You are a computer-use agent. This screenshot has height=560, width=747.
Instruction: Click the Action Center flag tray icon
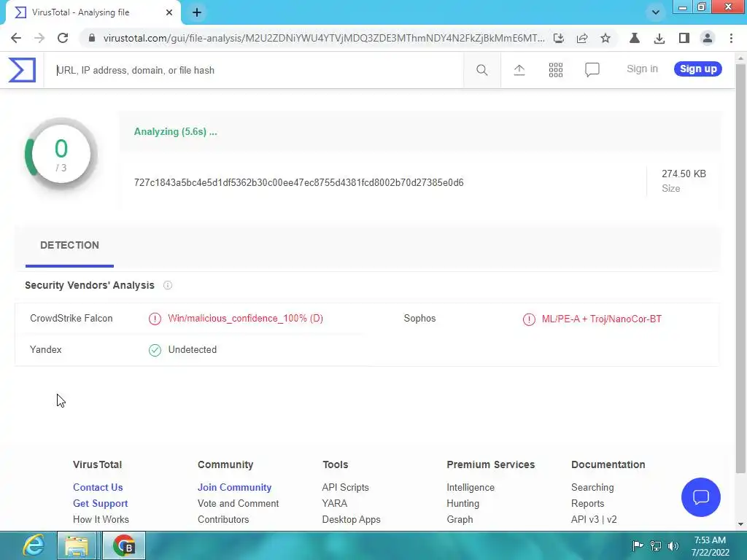pyautogui.click(x=638, y=545)
